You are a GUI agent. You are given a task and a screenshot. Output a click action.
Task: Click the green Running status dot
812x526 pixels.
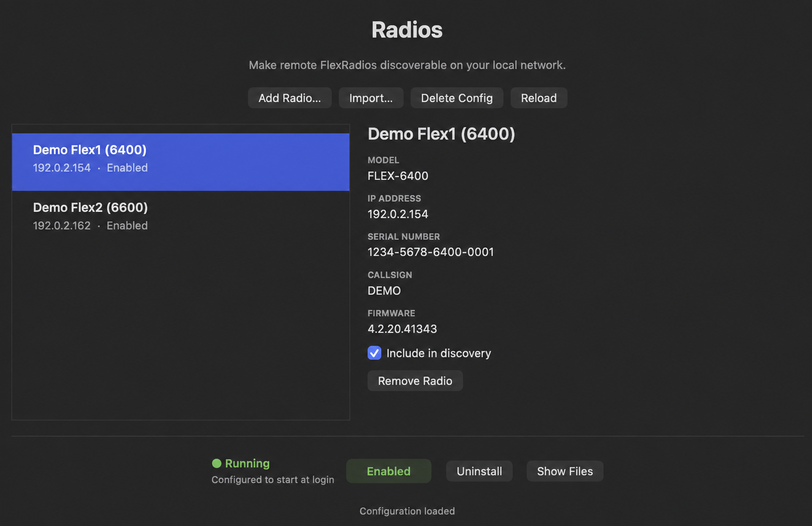217,463
